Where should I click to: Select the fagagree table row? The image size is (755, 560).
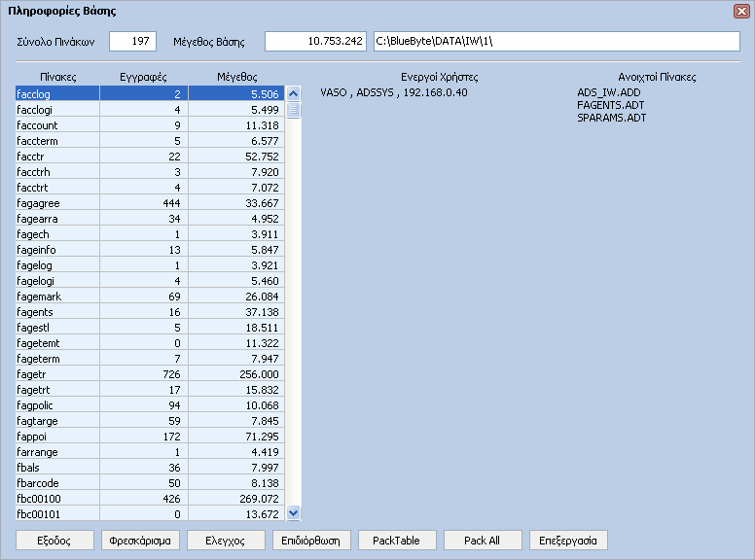(150, 203)
